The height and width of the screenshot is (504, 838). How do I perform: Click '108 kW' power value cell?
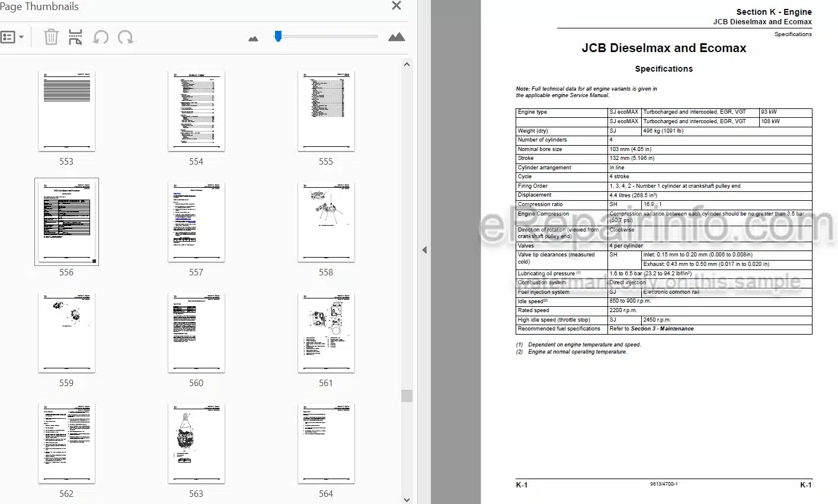770,121
